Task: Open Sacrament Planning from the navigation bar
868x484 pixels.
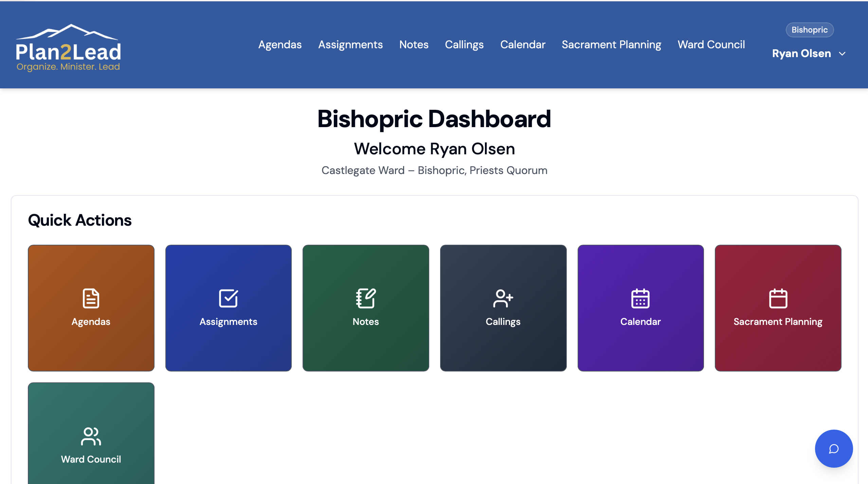Action: tap(611, 45)
